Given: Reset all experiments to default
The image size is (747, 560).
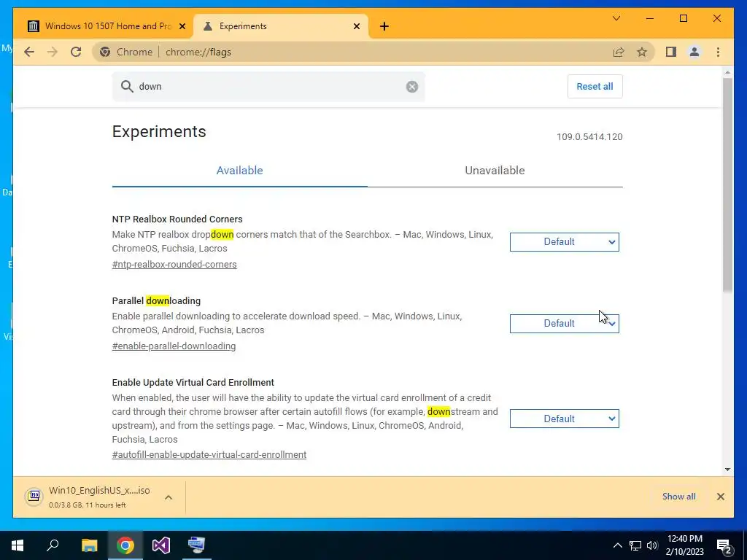Looking at the screenshot, I should [595, 87].
